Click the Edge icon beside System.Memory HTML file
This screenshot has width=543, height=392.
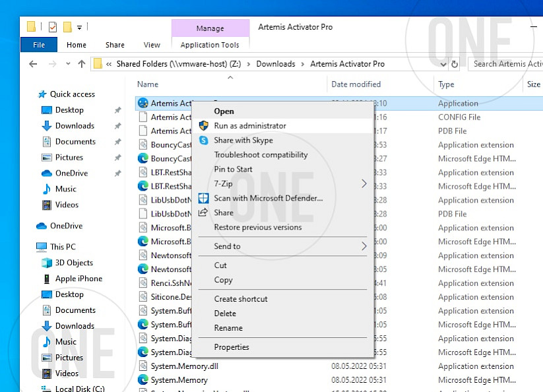click(x=143, y=380)
